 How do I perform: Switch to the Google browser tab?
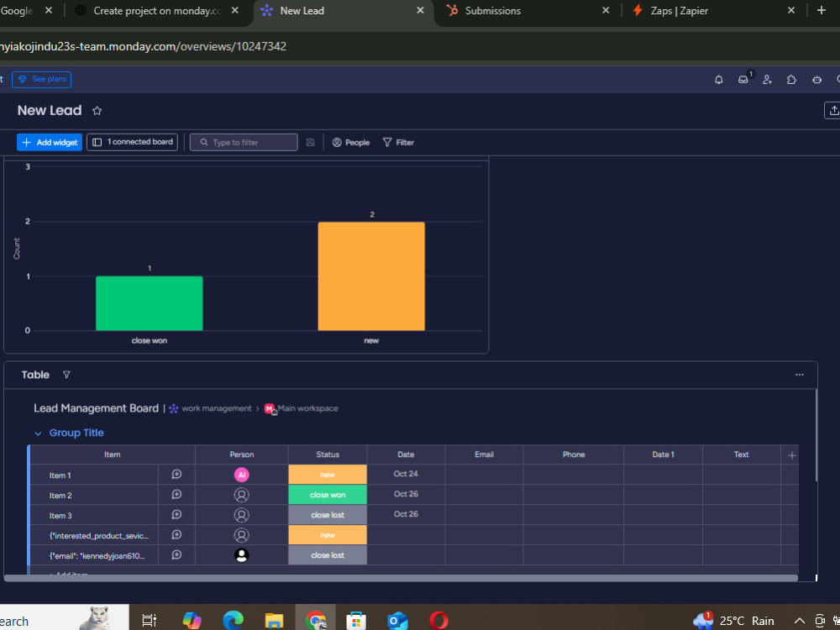[x=17, y=11]
